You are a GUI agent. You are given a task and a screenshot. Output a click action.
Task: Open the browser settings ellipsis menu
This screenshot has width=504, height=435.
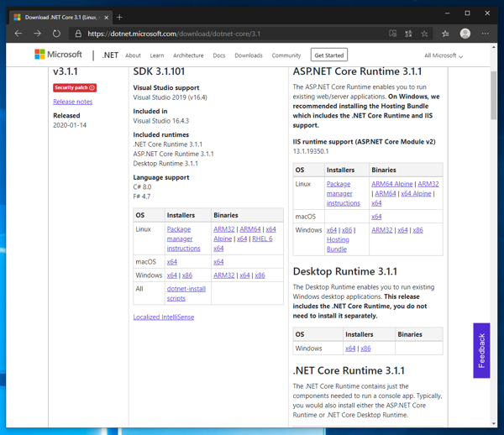tap(485, 34)
